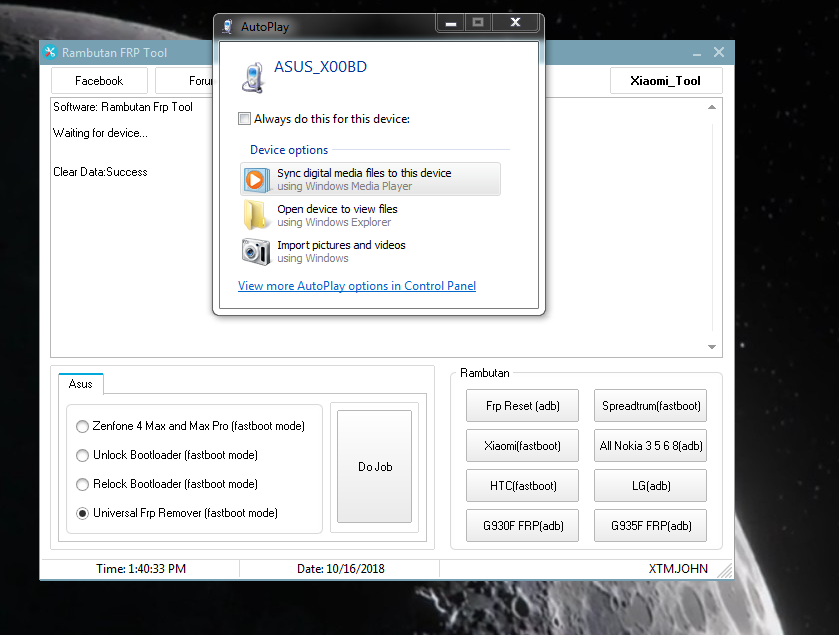Screen dimensions: 839x635
Task: Select Universal Frp Remover (fastboot mode) option
Action: (x=82, y=514)
